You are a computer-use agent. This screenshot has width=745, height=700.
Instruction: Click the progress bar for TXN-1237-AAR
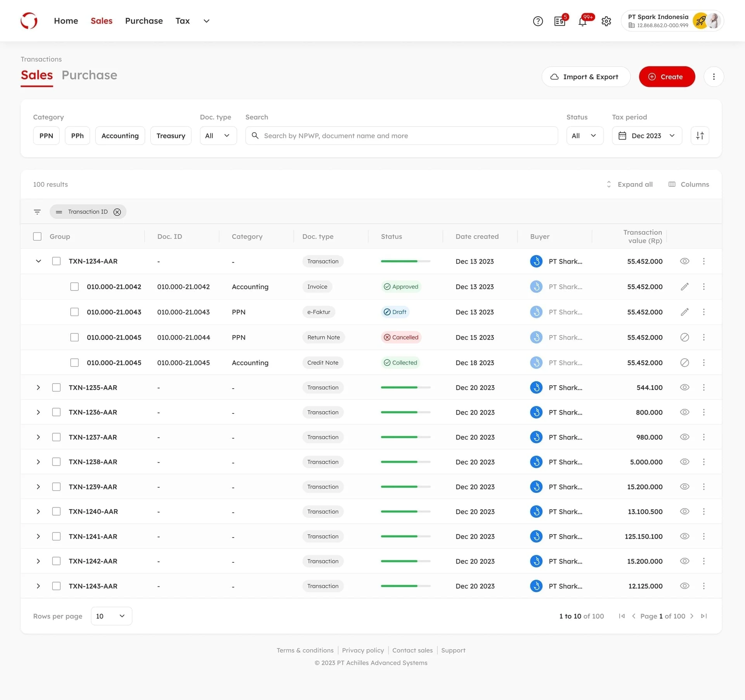click(x=405, y=437)
